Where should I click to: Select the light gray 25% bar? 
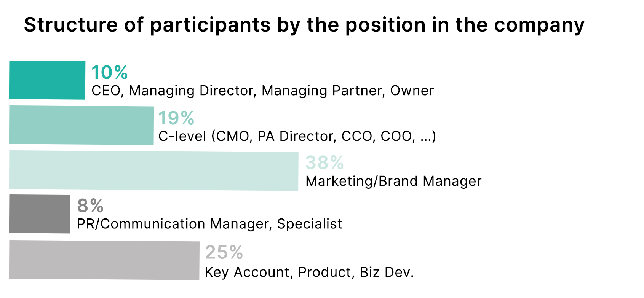coord(104,260)
